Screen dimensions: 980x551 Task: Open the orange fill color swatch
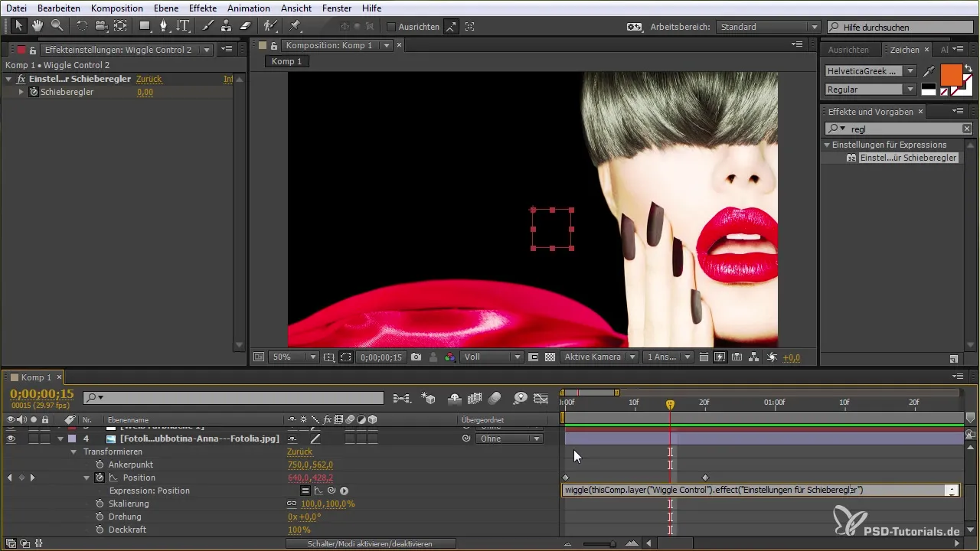[951, 75]
